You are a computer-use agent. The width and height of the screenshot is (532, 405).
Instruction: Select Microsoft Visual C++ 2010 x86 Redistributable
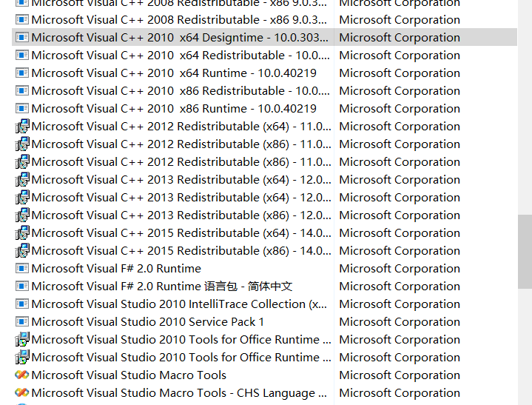pyautogui.click(x=181, y=90)
